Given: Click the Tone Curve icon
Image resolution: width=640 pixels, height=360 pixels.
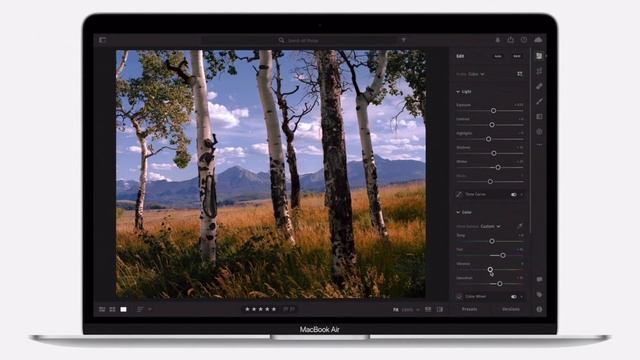Looking at the screenshot, I should tap(459, 195).
